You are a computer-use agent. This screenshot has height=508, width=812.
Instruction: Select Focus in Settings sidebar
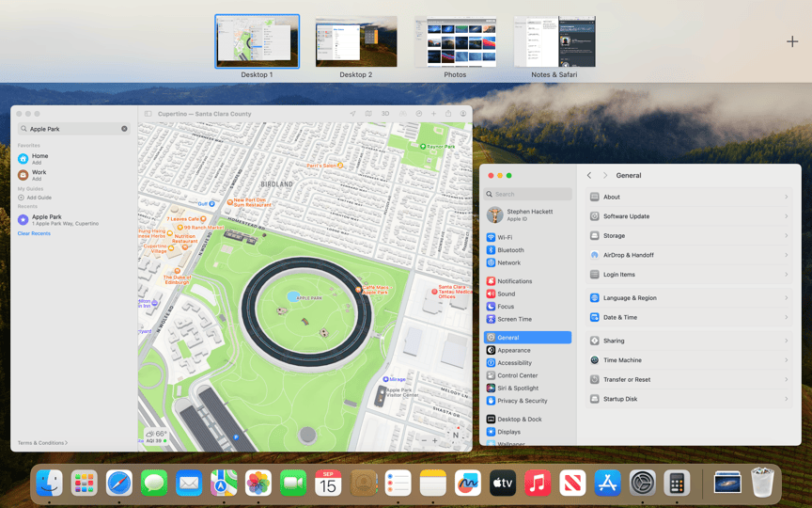tap(527, 307)
